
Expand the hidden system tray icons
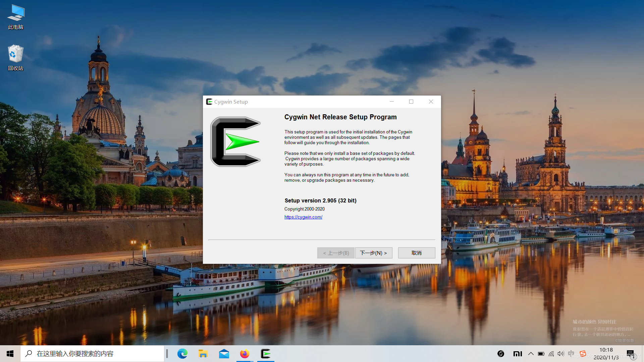[531, 354]
